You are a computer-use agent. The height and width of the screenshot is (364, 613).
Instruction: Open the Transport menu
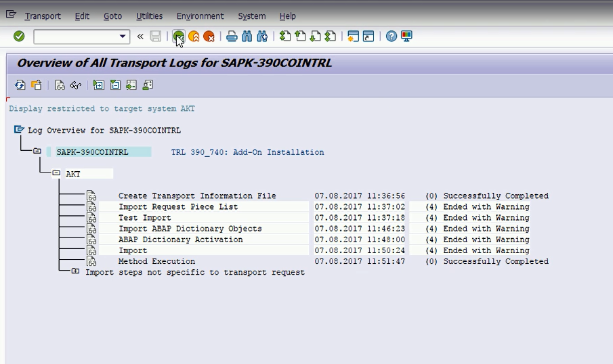click(42, 16)
